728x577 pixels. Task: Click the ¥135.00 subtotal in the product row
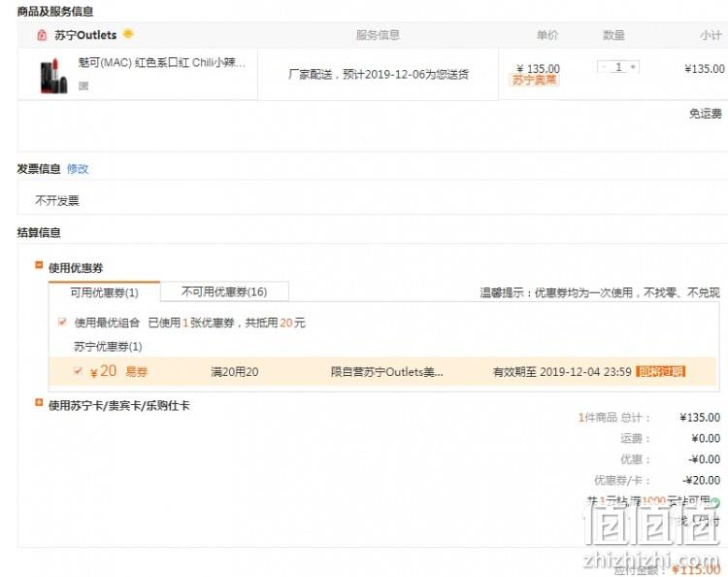click(705, 69)
